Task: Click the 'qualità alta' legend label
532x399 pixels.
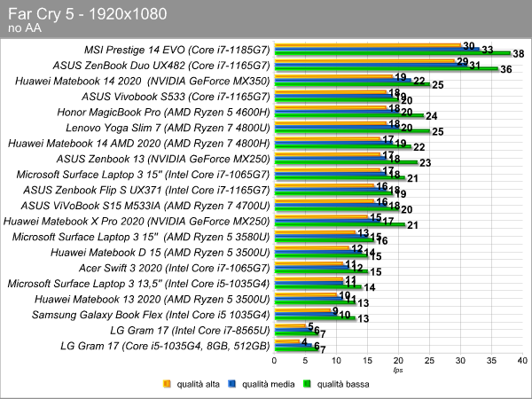Action: coord(198,384)
